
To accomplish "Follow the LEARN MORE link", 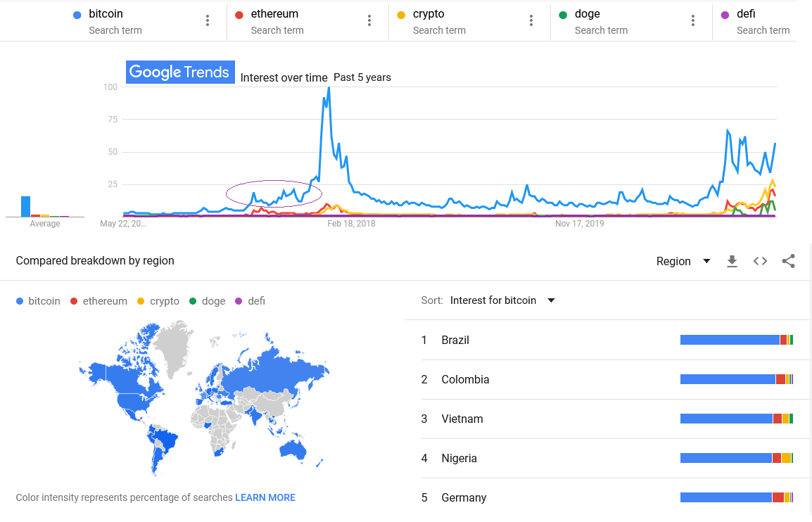I will click(265, 497).
